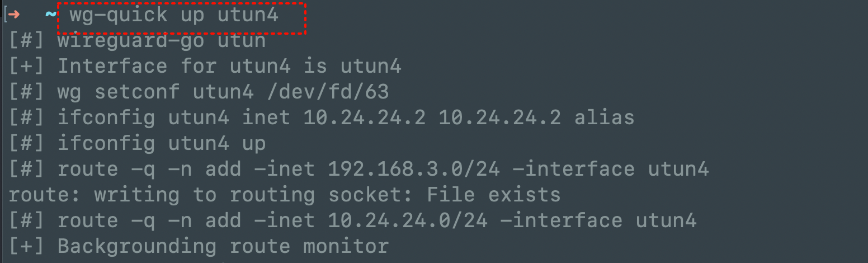Click the "Interface for utun4 is utun4" text

coord(229,67)
